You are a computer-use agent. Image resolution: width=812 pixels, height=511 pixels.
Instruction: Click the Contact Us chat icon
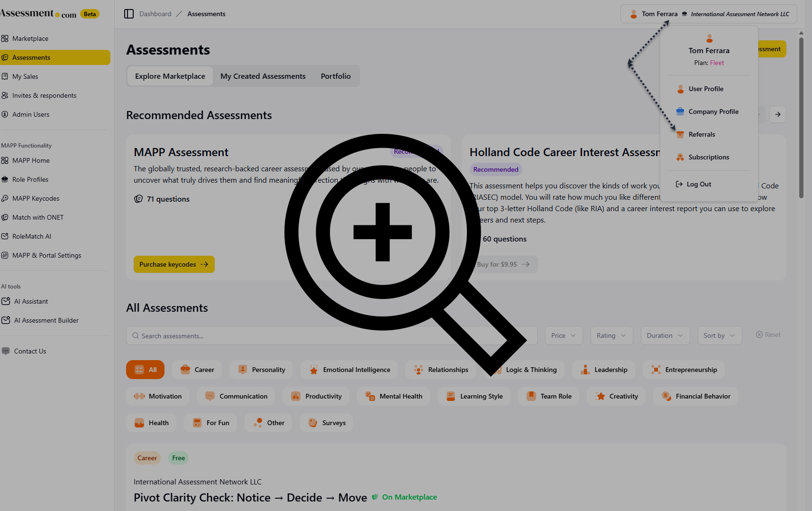point(6,351)
